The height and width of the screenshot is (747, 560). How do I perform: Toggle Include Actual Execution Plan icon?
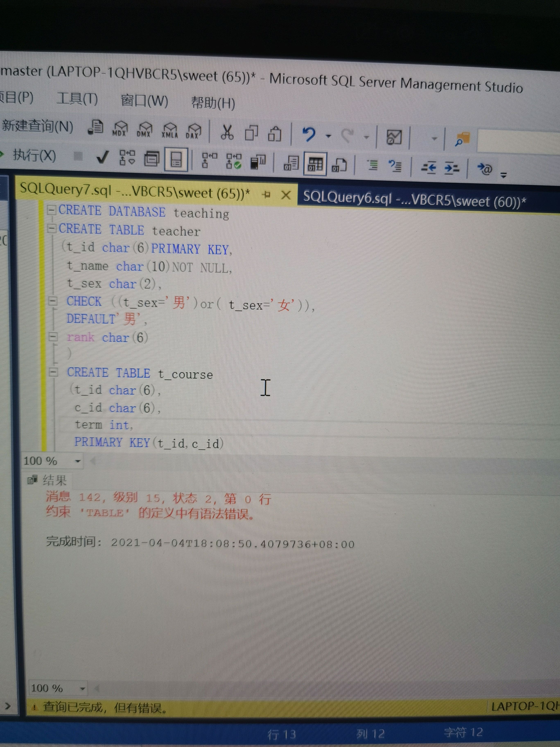pos(209,160)
